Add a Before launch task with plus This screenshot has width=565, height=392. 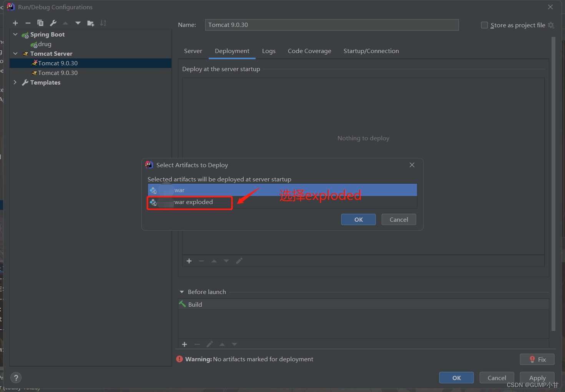pos(184,344)
